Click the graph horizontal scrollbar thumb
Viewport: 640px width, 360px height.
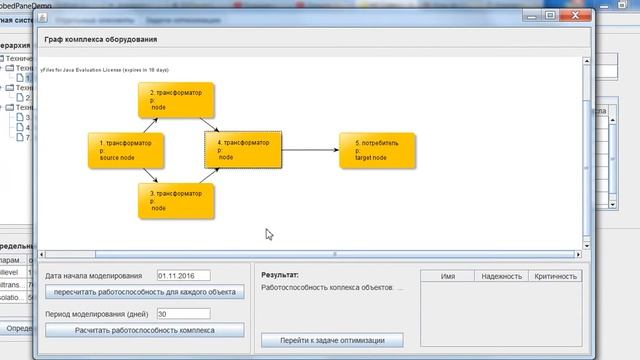pyautogui.click(x=335, y=254)
